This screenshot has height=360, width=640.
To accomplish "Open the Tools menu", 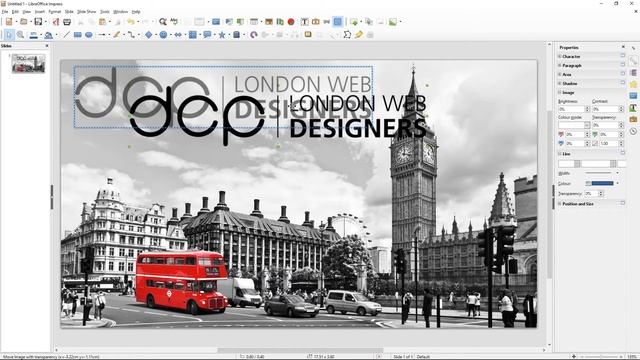I will 105,12.
